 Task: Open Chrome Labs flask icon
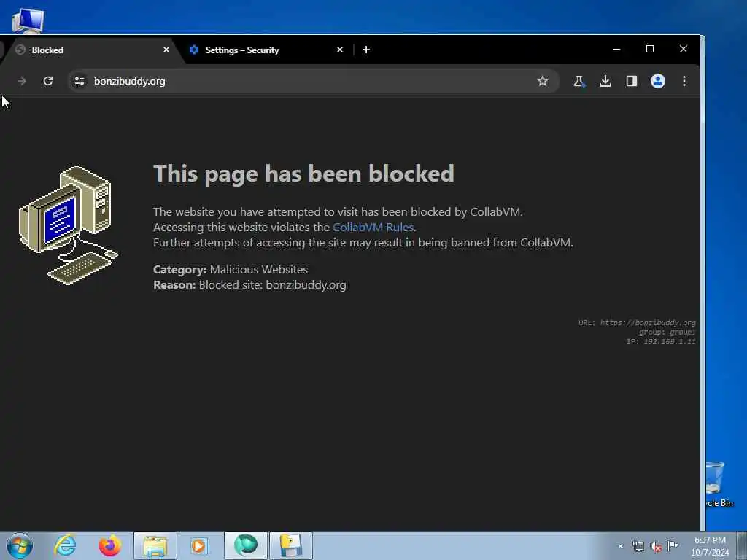point(578,81)
